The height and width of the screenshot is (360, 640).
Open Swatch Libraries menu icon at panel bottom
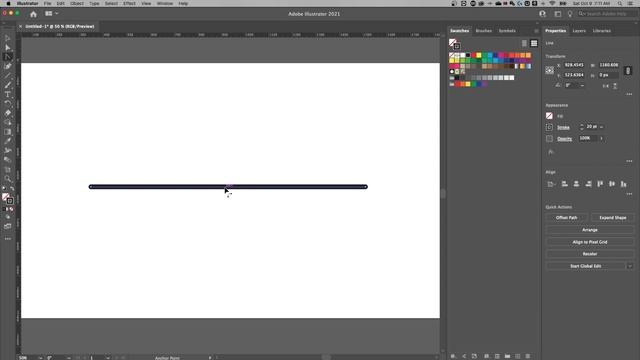click(453, 356)
